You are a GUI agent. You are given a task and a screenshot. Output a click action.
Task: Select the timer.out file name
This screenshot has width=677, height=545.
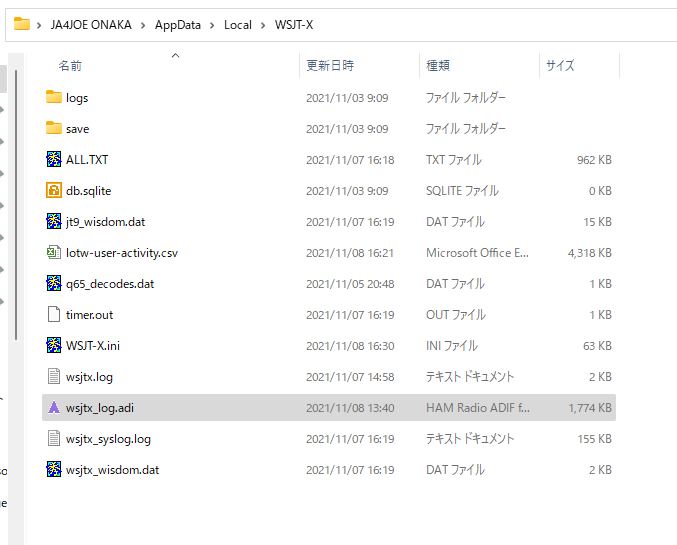89,315
